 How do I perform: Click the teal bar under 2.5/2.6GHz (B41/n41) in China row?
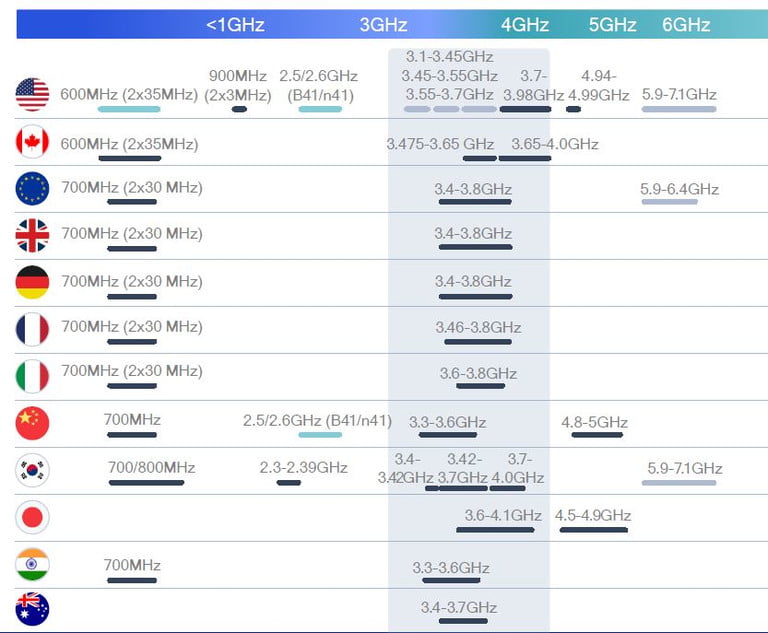coord(320,434)
